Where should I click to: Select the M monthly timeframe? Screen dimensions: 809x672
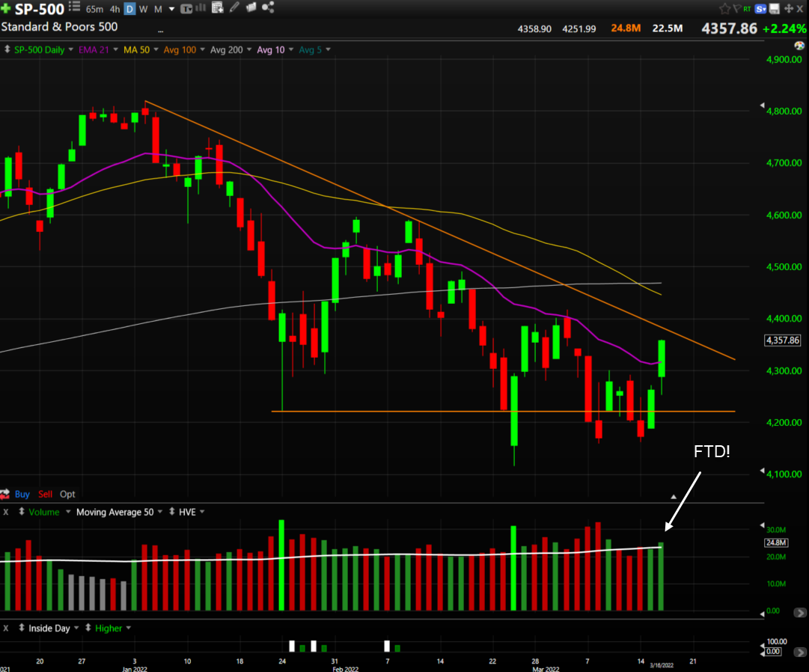[x=158, y=9]
